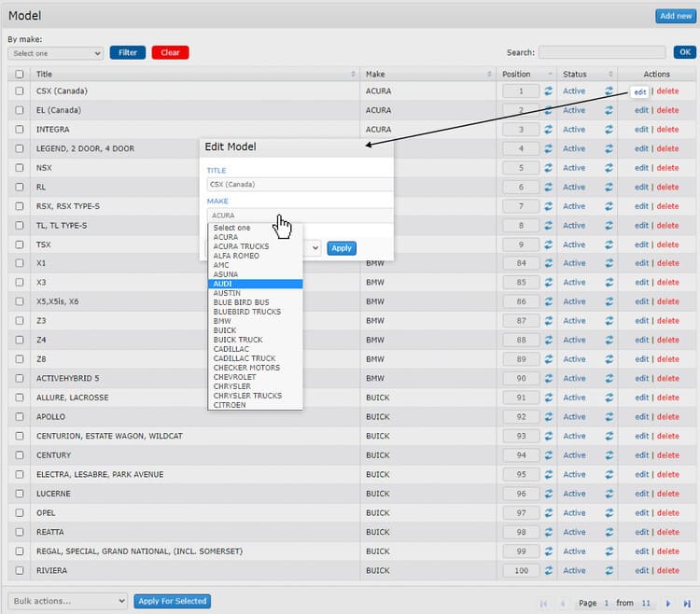The height and width of the screenshot is (614, 700).
Task: Sort by Make column arrows
Action: 489,74
